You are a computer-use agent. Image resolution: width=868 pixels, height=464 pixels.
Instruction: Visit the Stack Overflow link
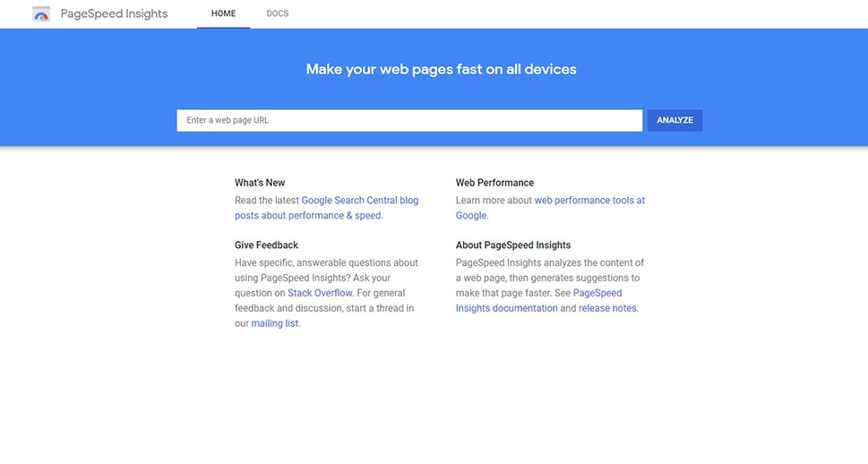[320, 293]
